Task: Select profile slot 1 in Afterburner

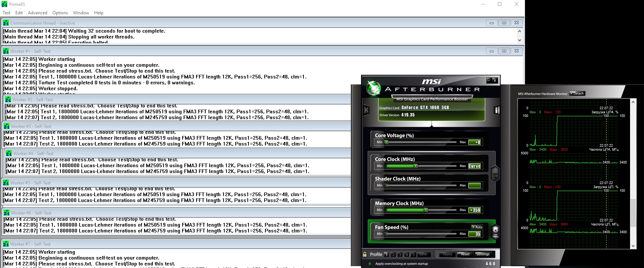Action: click(x=386, y=254)
